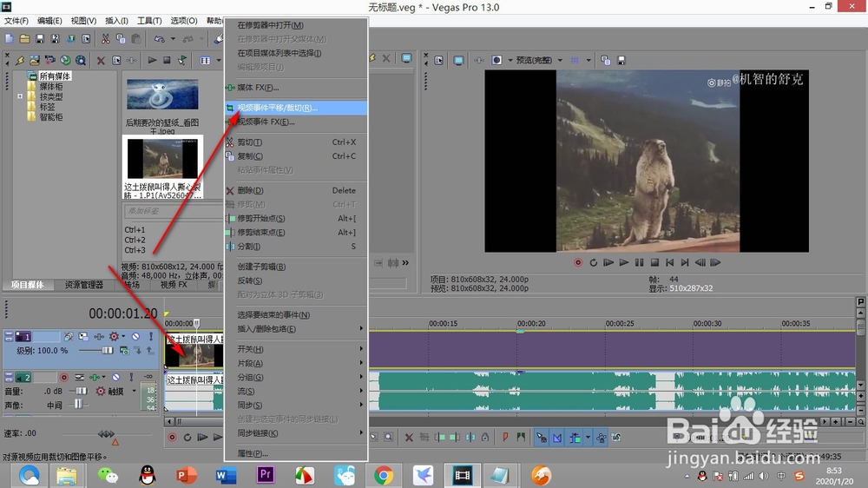Open the media views dropdown arrow
Viewport: 868px width, 488px height.
coord(219,61)
